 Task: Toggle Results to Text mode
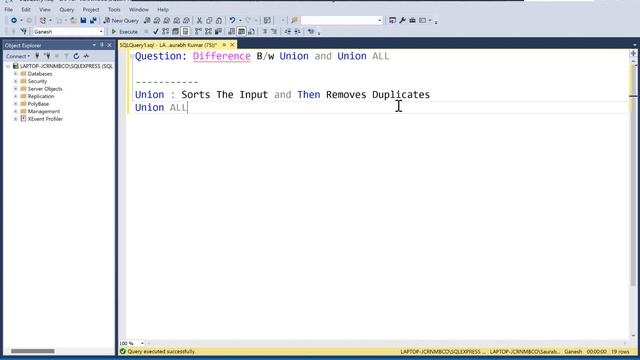pyautogui.click(x=232, y=31)
